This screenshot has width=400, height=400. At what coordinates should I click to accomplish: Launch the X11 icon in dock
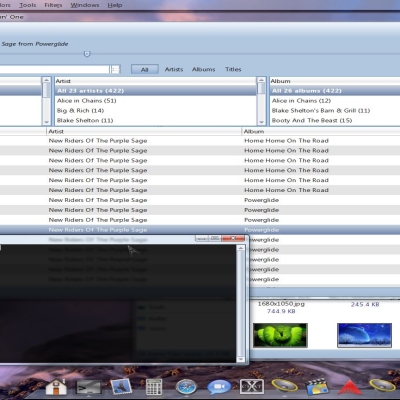[x=252, y=387]
